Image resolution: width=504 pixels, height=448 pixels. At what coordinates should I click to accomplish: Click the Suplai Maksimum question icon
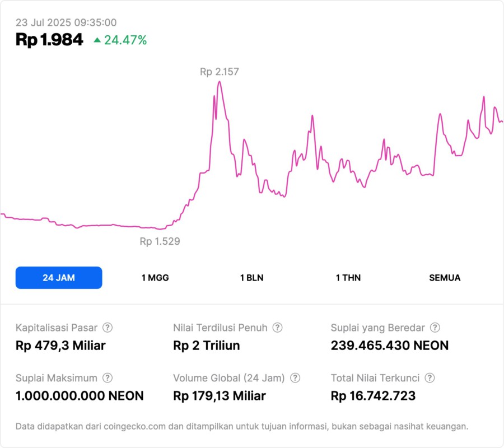[x=108, y=378]
